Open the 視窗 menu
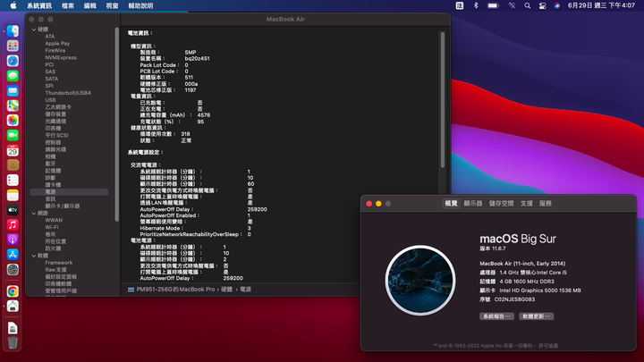This screenshot has height=362, width=644. pyautogui.click(x=112, y=5)
